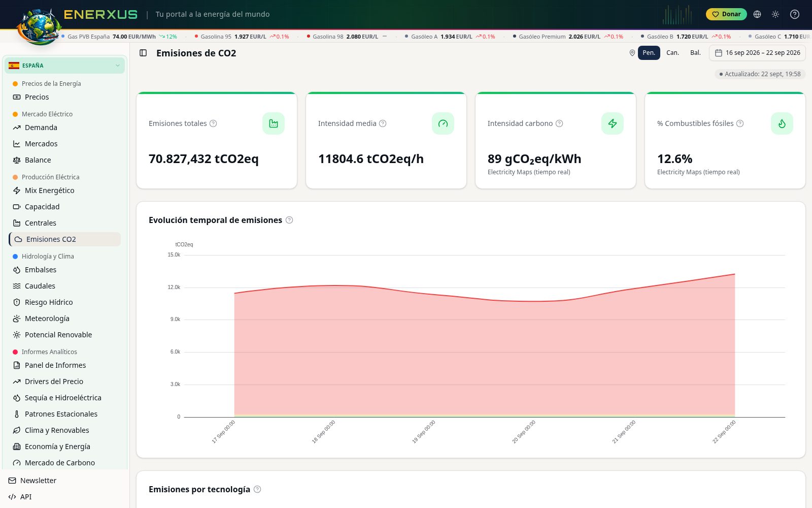
Task: Click Gasolina 95 price in ticker
Action: coord(242,37)
